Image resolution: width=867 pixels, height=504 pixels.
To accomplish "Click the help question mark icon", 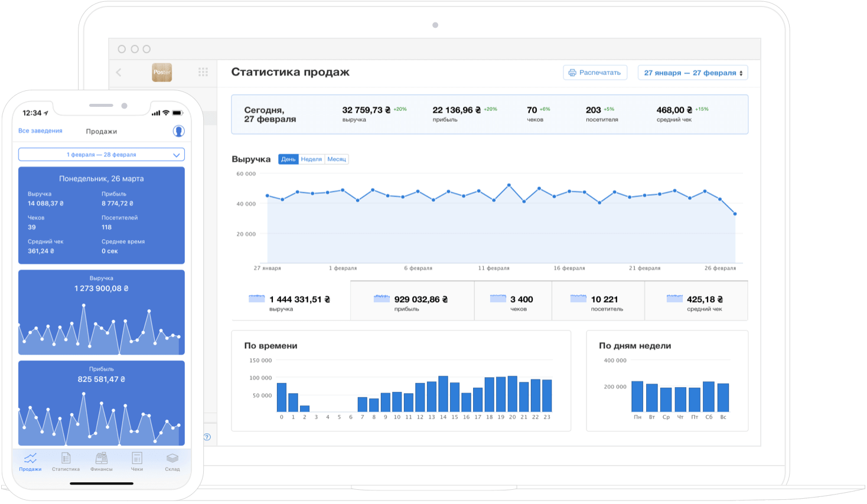I will [207, 437].
